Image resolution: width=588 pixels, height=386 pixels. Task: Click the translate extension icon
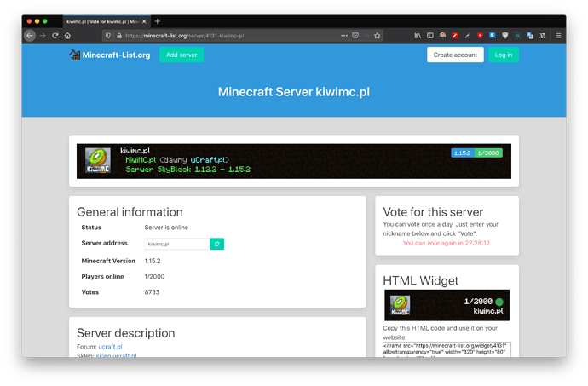click(x=530, y=36)
